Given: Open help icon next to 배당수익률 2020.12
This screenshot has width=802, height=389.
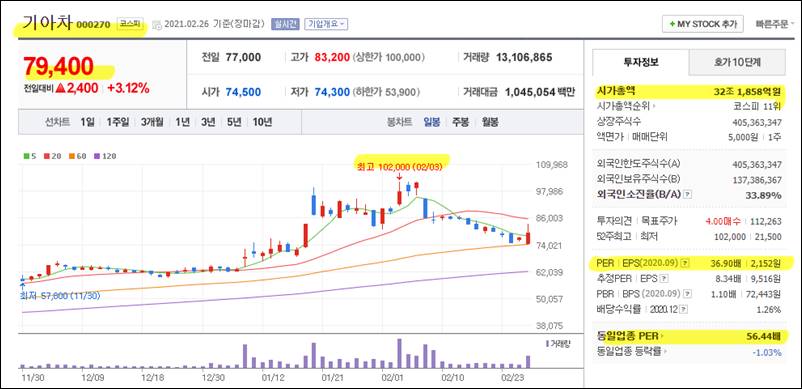Looking at the screenshot, I should 684,309.
